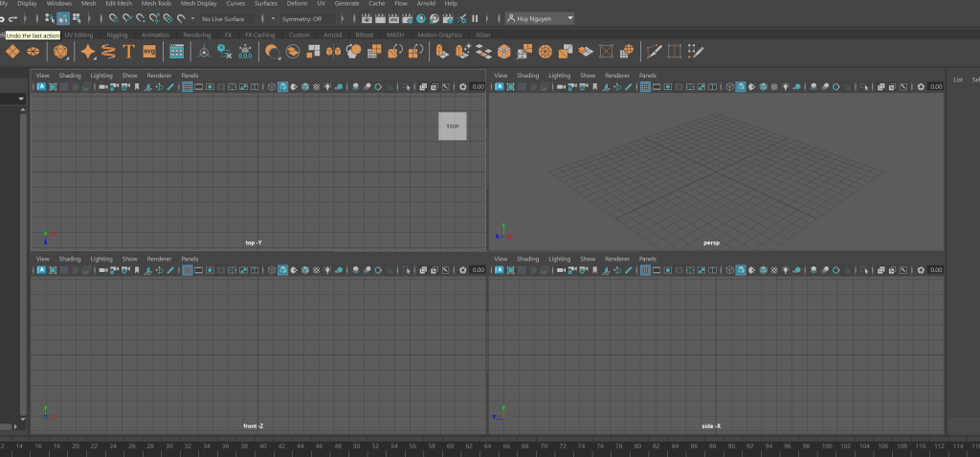Click the Multi-Cut knife tool shelf icon
Image resolution: width=980 pixels, height=457 pixels.
pos(655,52)
